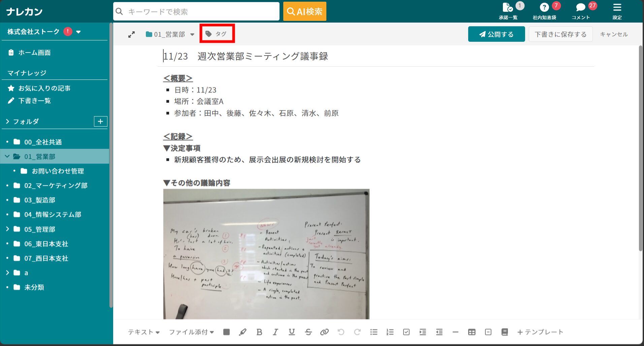Expand the 05_管理部 folder
Image resolution: width=644 pixels, height=346 pixels.
(7, 229)
